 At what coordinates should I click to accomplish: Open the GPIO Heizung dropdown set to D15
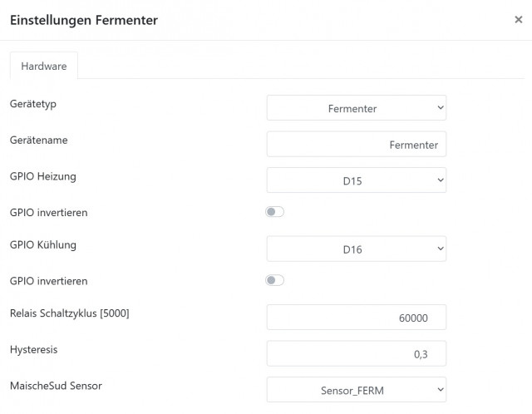click(357, 180)
